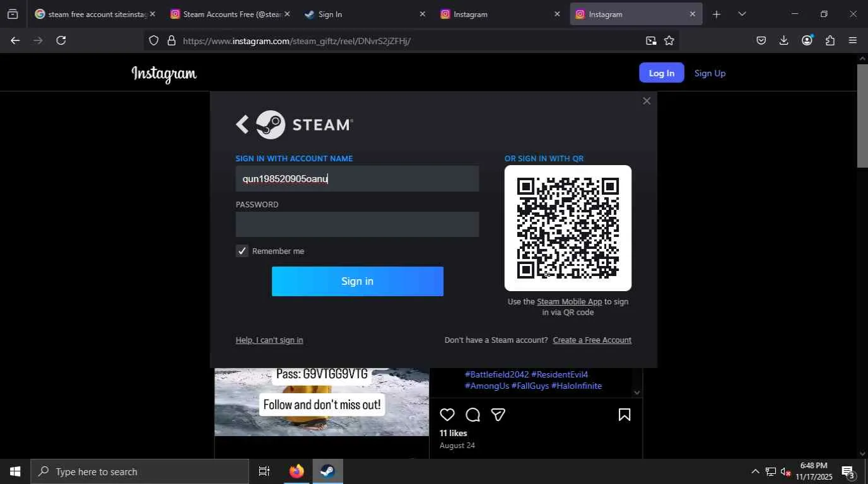Toggle the Remember me checkbox
The height and width of the screenshot is (484, 868).
tap(242, 251)
